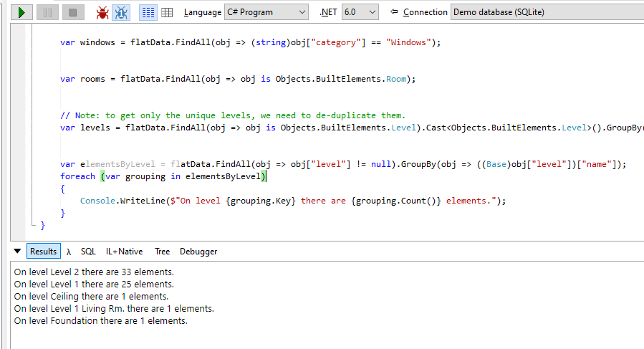Collapse the results panel with the triangle
Image resolution: width=644 pixels, height=349 pixels.
click(18, 252)
